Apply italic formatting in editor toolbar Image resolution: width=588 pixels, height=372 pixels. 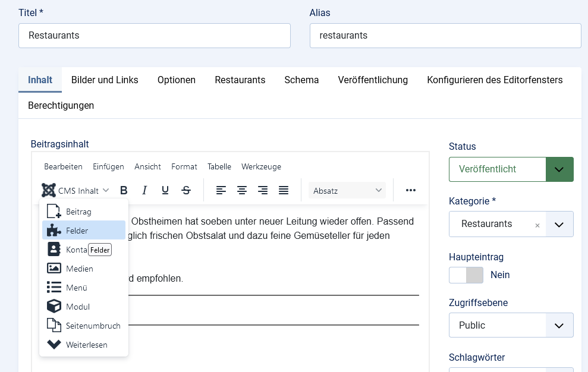pos(144,190)
